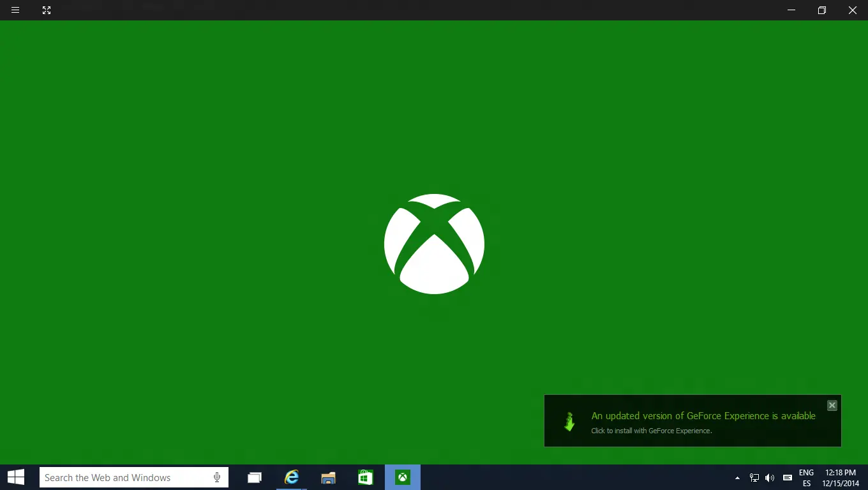
Task: Open File Explorer from the taskbar
Action: pos(328,477)
